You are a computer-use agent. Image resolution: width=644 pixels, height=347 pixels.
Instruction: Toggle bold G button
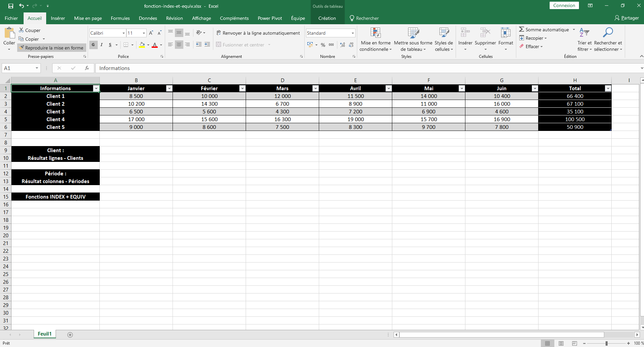93,45
